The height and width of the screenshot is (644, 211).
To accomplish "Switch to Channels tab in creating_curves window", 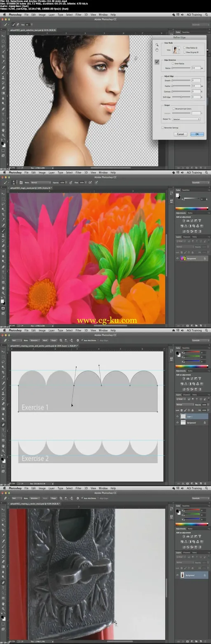I will click(187, 395).
